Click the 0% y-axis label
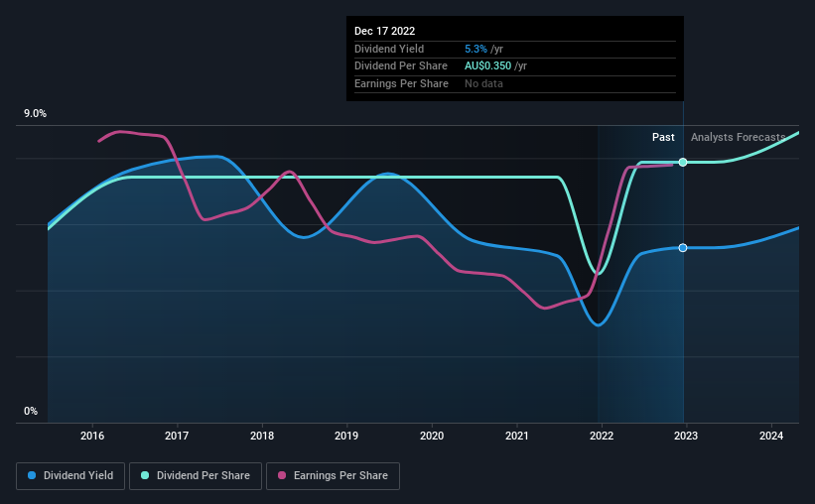 click(31, 411)
